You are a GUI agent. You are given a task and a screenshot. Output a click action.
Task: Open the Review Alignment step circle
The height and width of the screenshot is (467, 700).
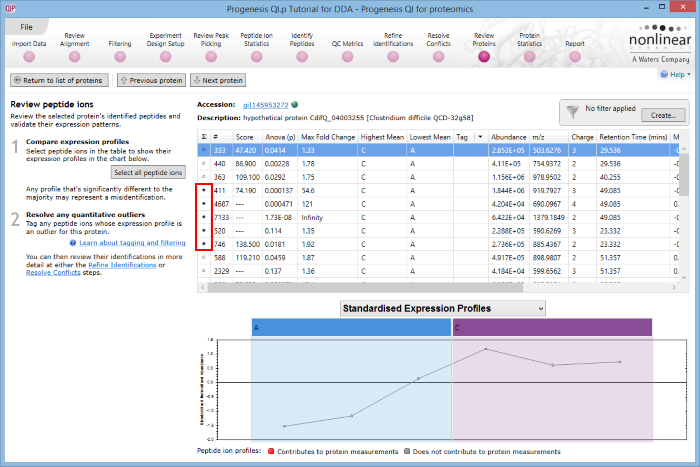pos(75,57)
